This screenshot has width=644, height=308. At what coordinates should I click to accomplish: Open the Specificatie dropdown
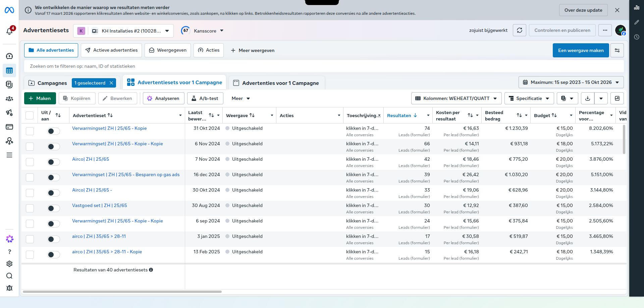click(x=529, y=98)
